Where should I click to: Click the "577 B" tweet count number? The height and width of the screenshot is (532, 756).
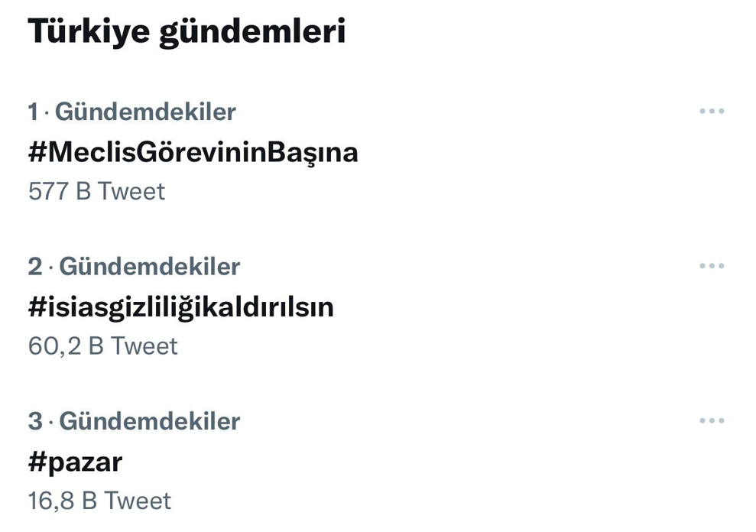[60, 191]
